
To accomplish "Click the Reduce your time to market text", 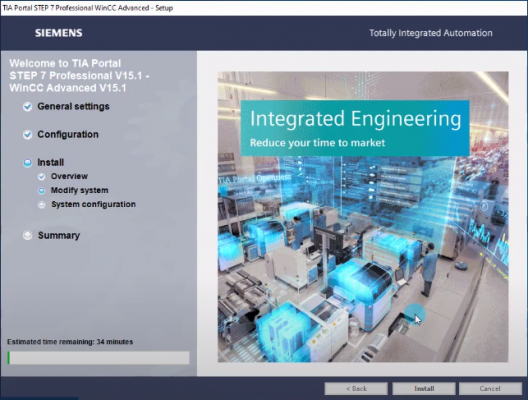I will [317, 143].
